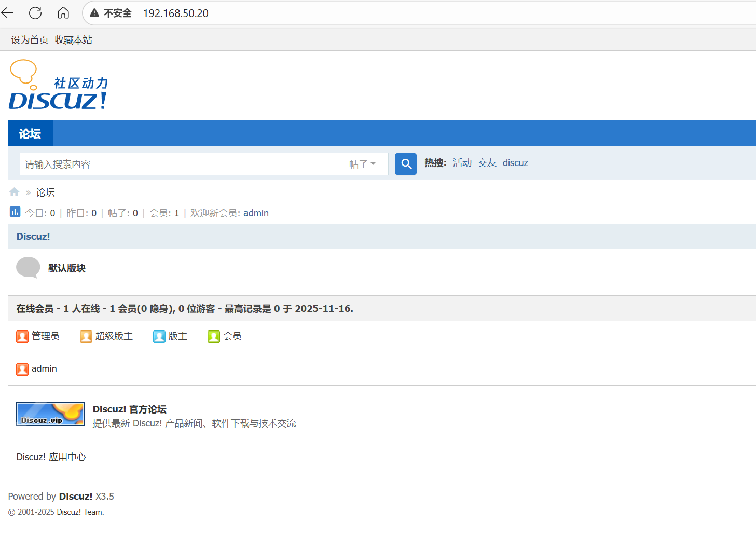Click the 收藏本站 link
Viewport: 756px width, 551px height.
[x=74, y=40]
